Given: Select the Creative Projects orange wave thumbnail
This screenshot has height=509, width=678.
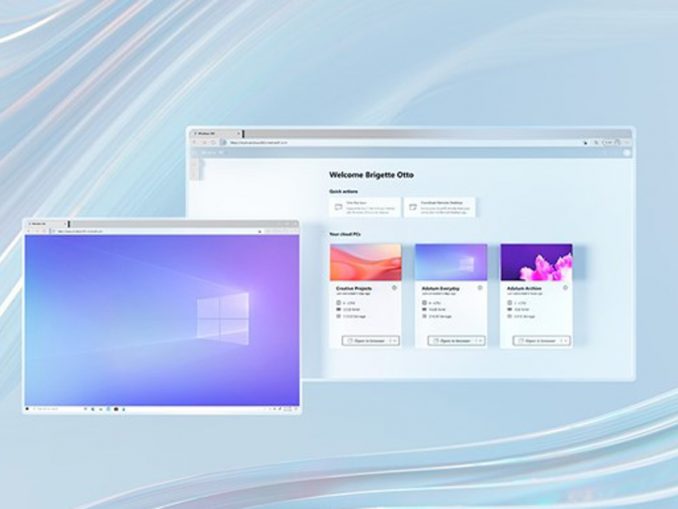Looking at the screenshot, I should point(365,262).
